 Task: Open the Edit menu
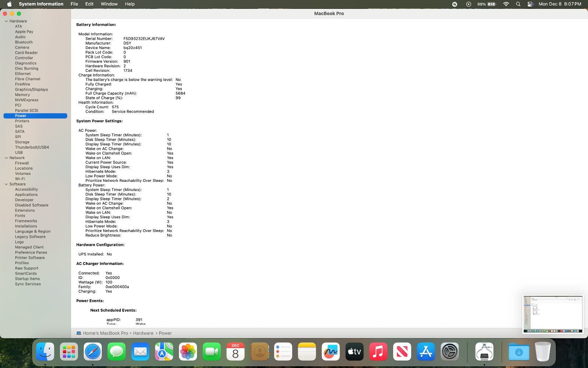(x=89, y=4)
